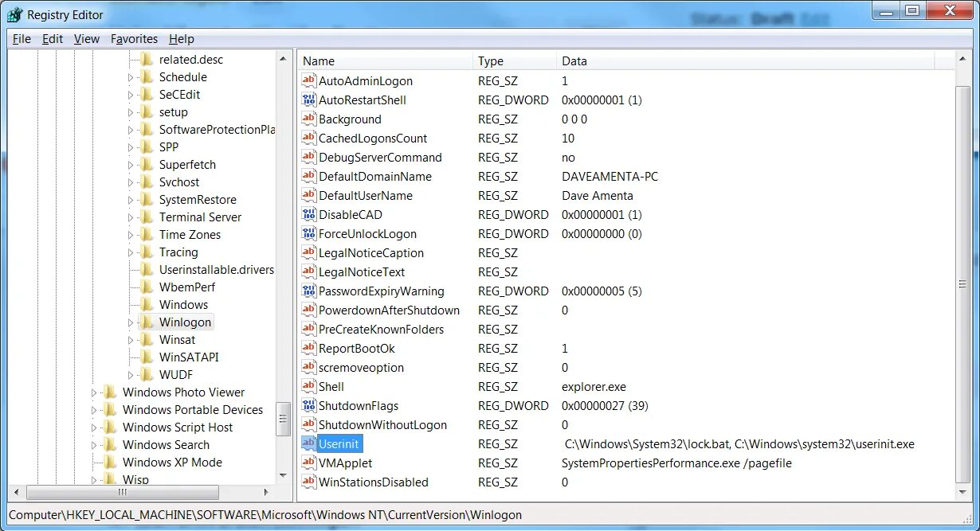Click the LegalNoticeCaption value icon
The height and width of the screenshot is (531, 980).
[x=309, y=252]
